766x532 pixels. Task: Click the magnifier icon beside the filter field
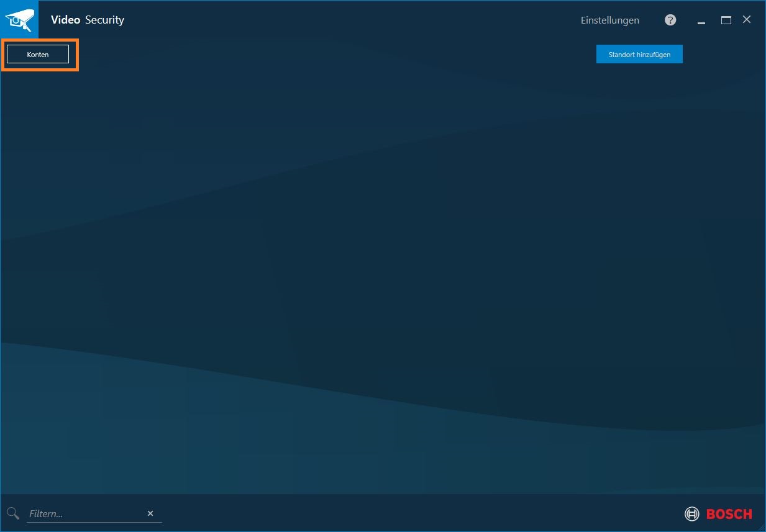point(12,513)
